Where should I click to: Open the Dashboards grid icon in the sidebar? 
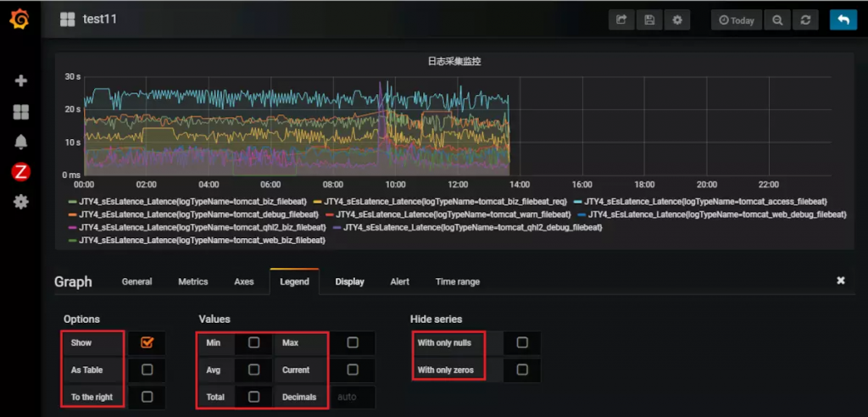click(20, 113)
